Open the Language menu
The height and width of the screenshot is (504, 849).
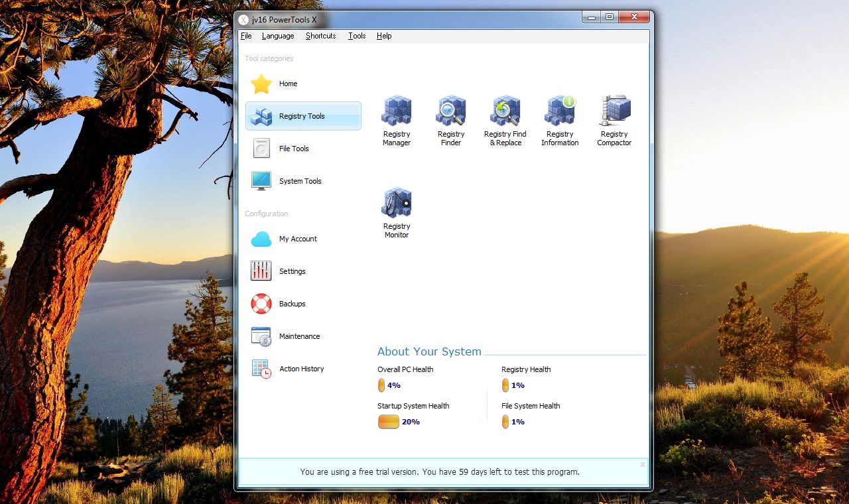278,36
